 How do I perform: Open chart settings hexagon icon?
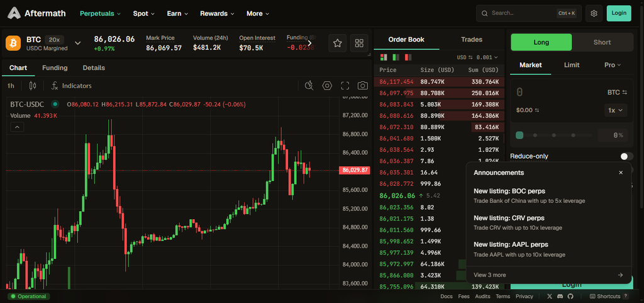[327, 86]
